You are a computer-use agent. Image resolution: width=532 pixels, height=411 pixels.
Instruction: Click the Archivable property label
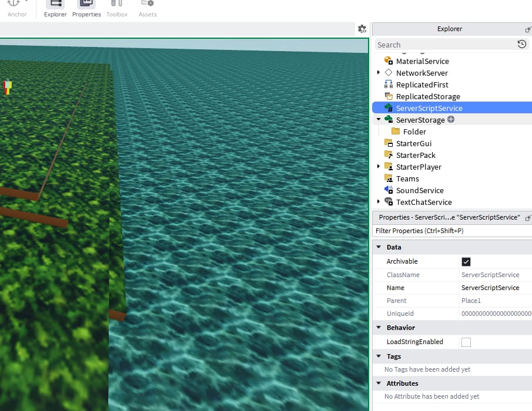click(402, 261)
